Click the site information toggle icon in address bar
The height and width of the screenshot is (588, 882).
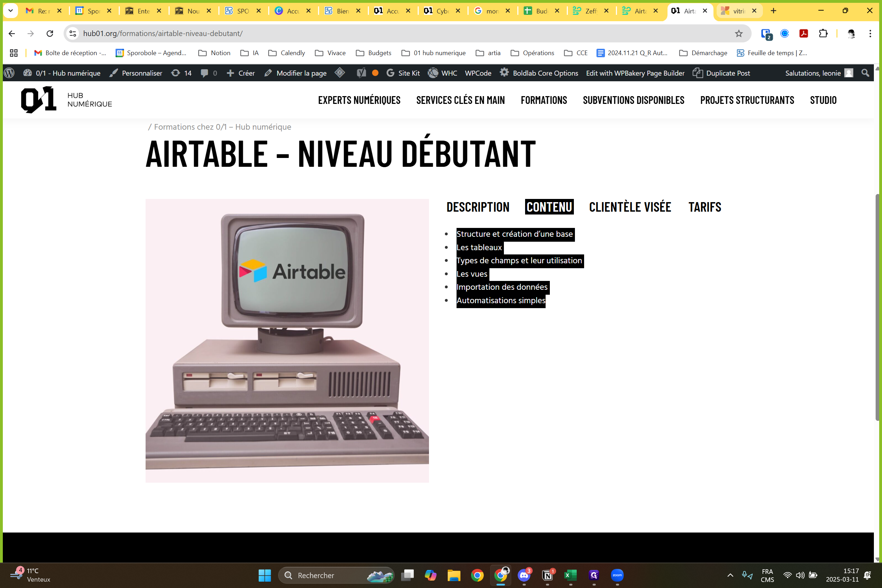(x=73, y=33)
